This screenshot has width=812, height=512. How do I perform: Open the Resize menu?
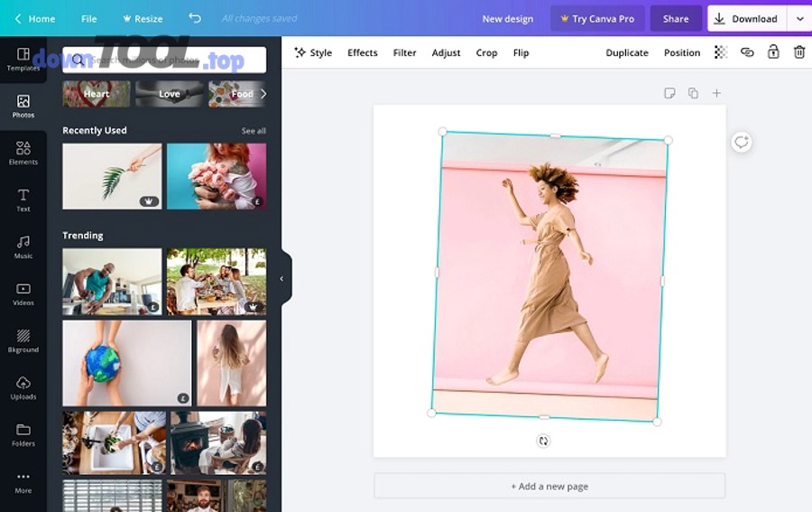click(x=143, y=19)
